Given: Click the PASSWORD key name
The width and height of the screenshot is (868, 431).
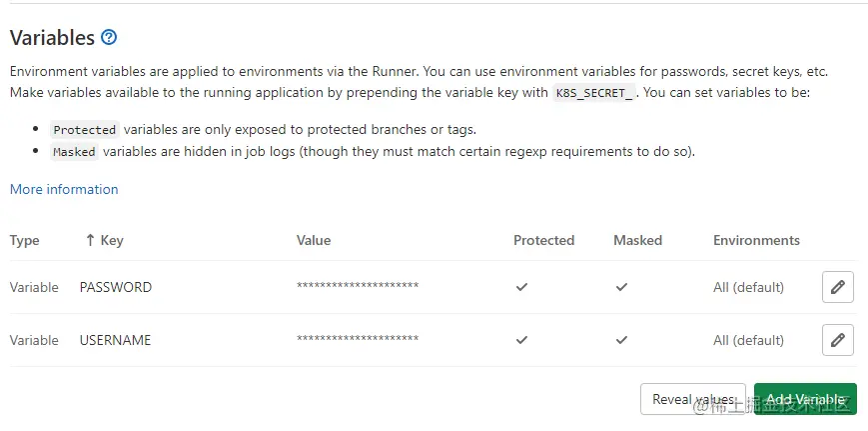Looking at the screenshot, I should tap(116, 287).
